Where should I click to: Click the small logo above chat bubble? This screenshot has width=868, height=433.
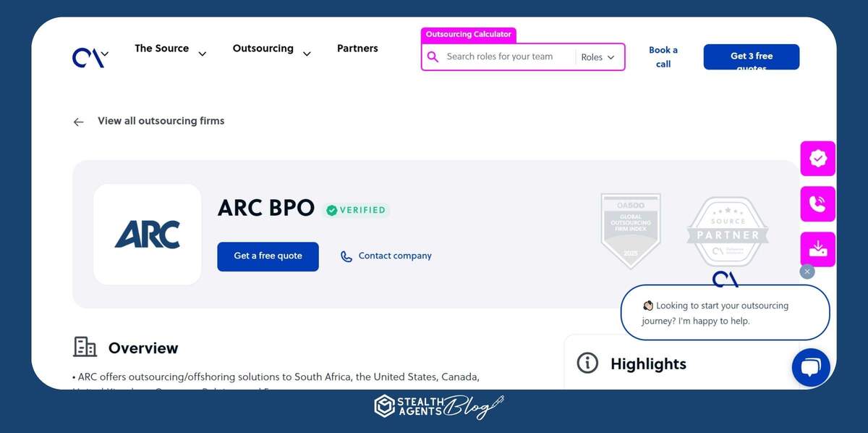[x=726, y=279]
